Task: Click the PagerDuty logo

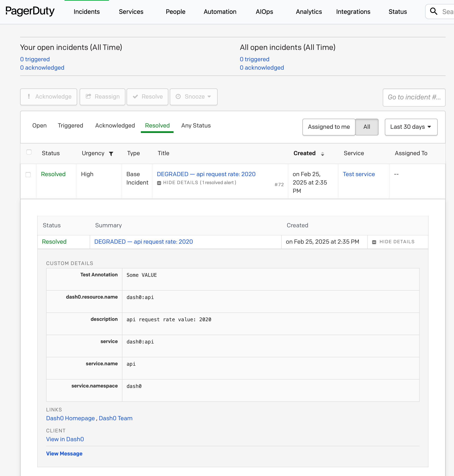Action: (x=30, y=11)
